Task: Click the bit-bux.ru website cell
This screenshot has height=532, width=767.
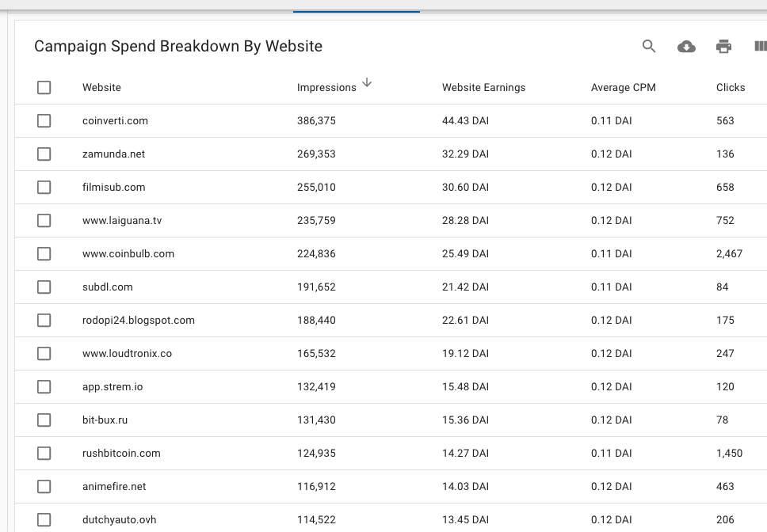Action: tap(105, 420)
